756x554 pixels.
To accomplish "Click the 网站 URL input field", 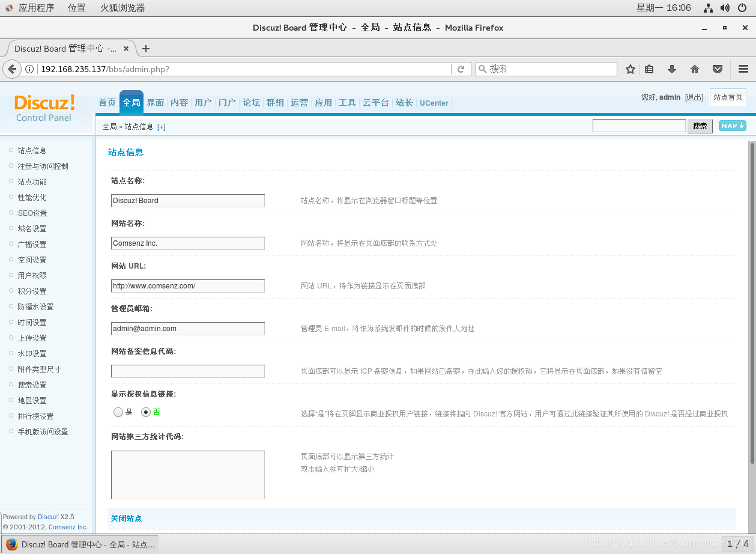I will coord(188,286).
